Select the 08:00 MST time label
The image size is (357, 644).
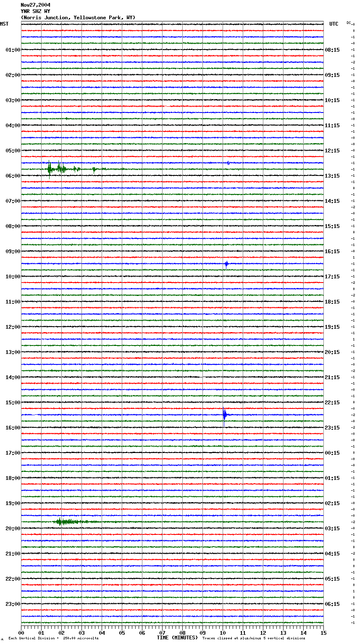pos(13,226)
